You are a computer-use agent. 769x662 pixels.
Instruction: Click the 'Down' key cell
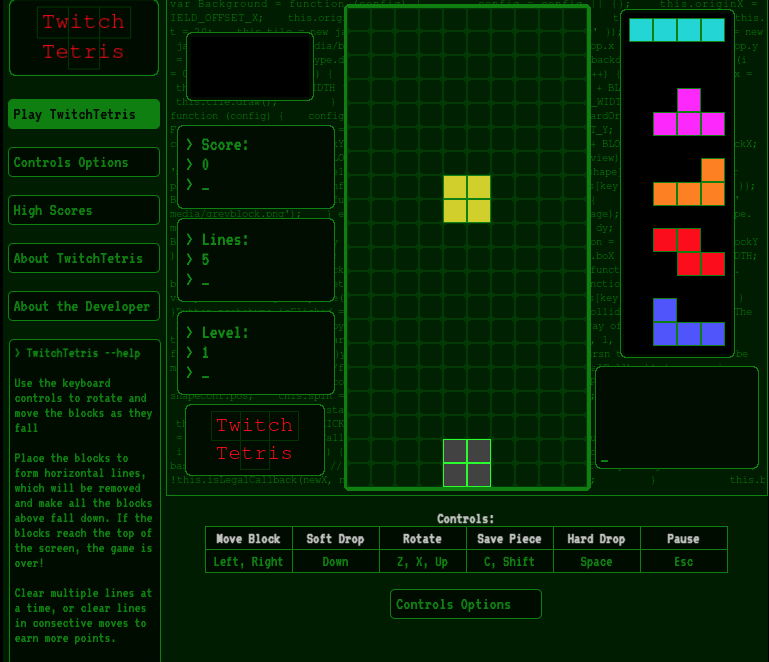pos(336,561)
